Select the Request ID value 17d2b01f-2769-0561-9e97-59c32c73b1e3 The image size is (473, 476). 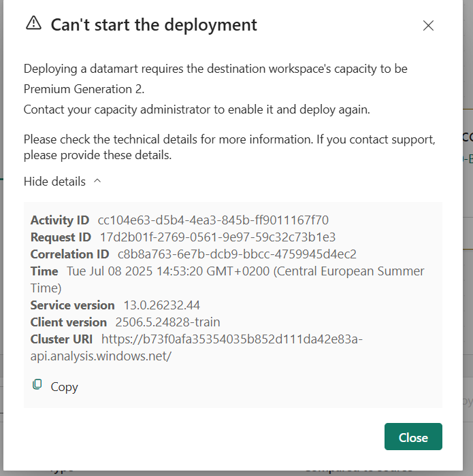click(218, 237)
